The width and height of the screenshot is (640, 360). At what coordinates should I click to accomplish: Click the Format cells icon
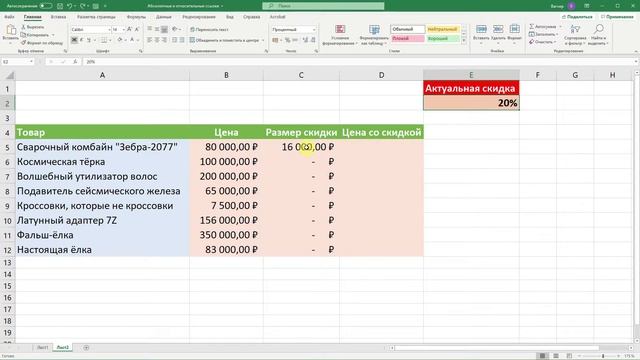tap(514, 29)
